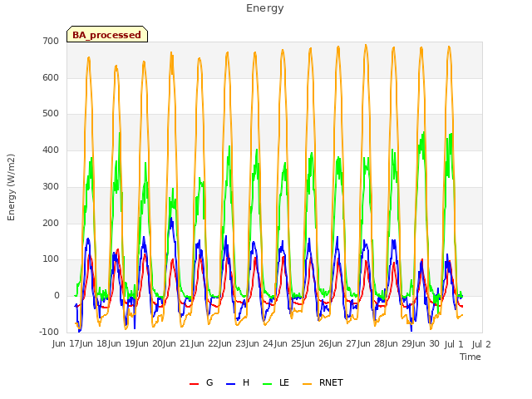Click the y-axis tick label -100
Viewport: 532px width, 399px height.
[49, 332]
